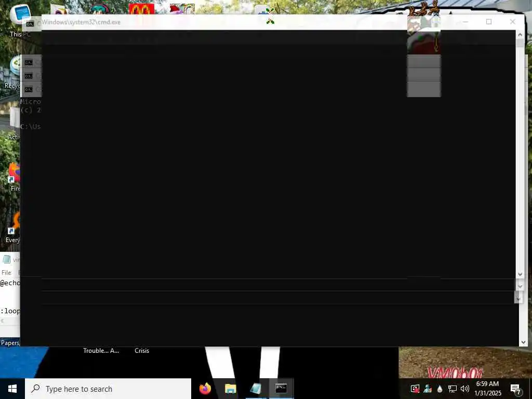Click the Notepad horizontal scrollbar left arrow
Image resolution: width=532 pixels, height=399 pixels.
click(x=3, y=321)
